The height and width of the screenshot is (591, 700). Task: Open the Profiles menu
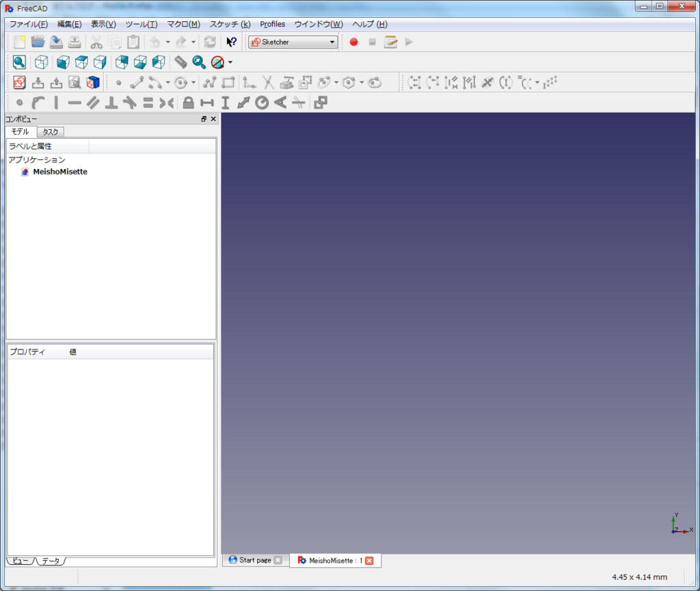[272, 24]
